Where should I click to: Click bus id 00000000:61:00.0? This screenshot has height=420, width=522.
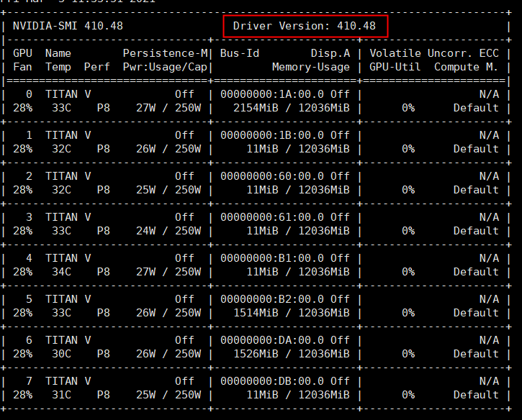(272, 217)
